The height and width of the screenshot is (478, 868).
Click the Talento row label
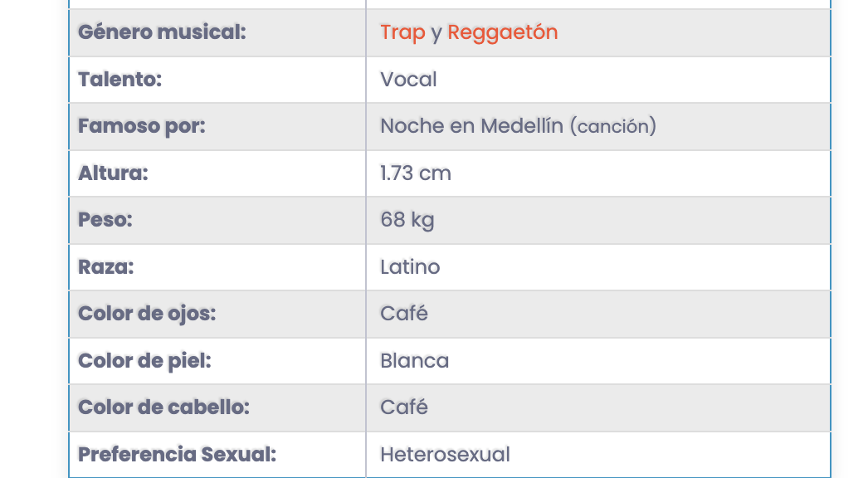pos(119,80)
